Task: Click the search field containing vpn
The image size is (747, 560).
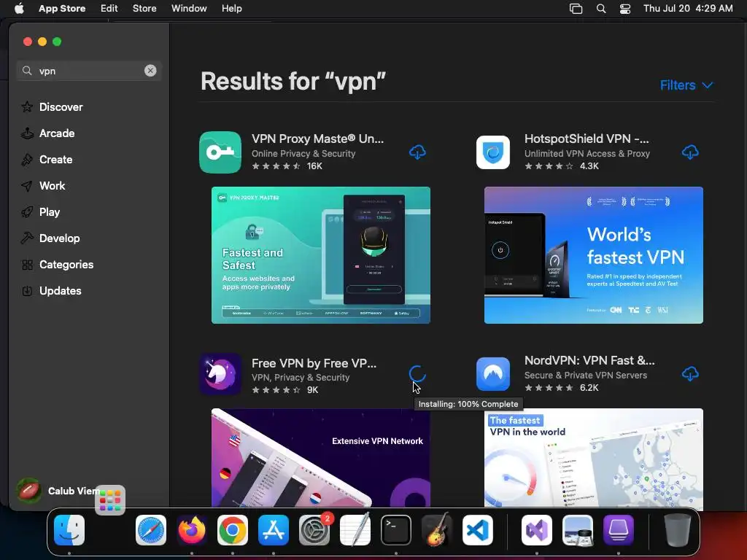Action: click(89, 71)
